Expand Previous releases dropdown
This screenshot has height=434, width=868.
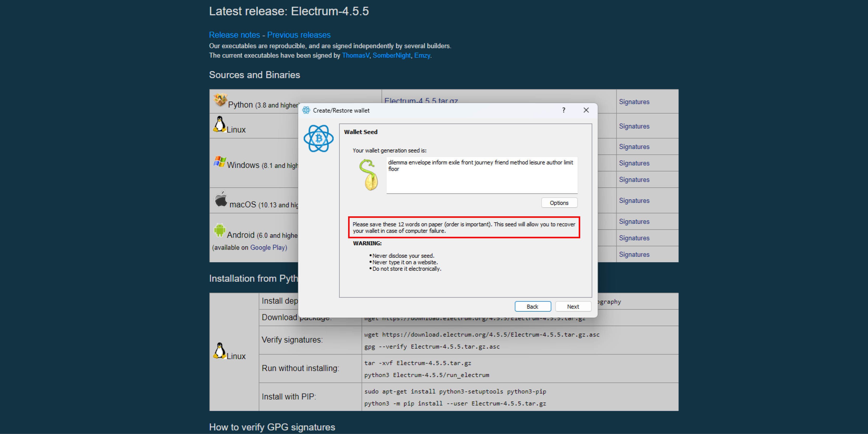298,34
